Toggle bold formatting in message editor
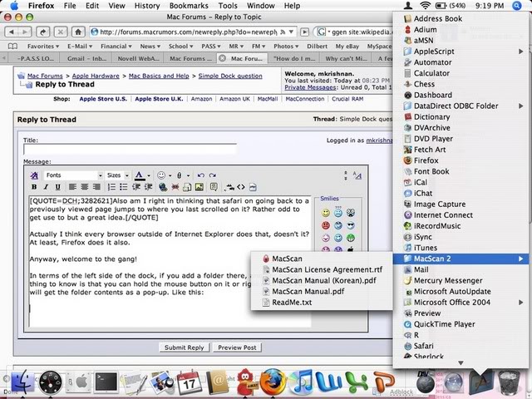The width and height of the screenshot is (532, 399). pos(34,187)
